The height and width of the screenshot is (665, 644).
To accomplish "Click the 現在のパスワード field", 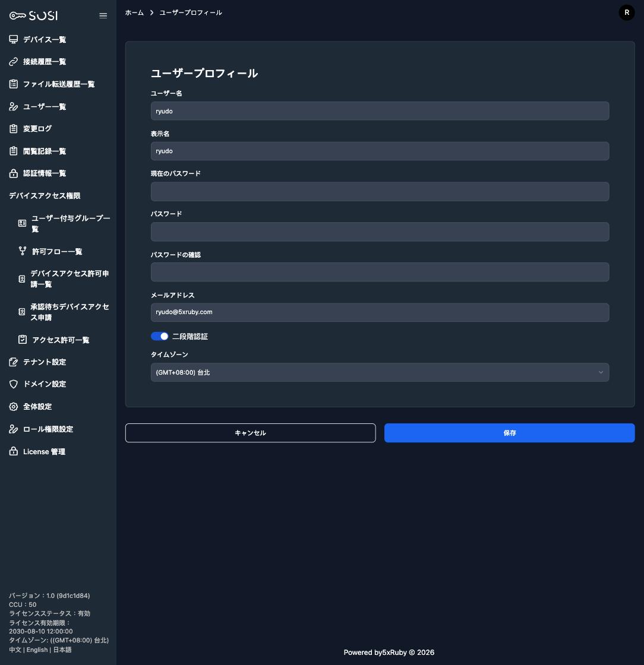I will pyautogui.click(x=380, y=191).
